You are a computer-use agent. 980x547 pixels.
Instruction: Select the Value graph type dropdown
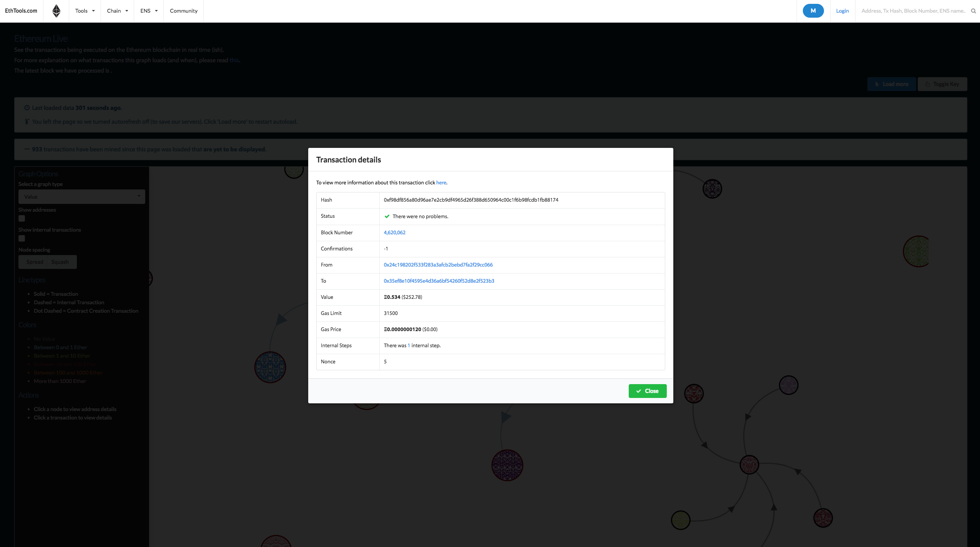pyautogui.click(x=81, y=196)
